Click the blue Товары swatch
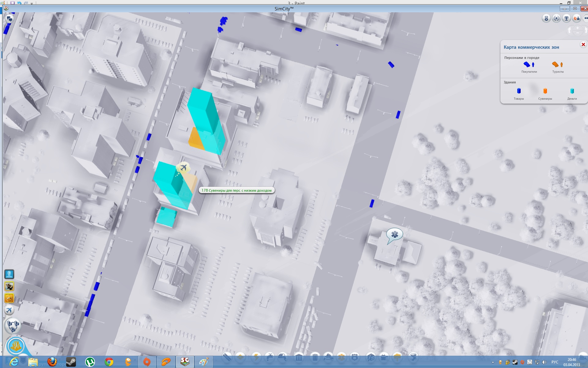The width and height of the screenshot is (588, 368). tap(519, 91)
